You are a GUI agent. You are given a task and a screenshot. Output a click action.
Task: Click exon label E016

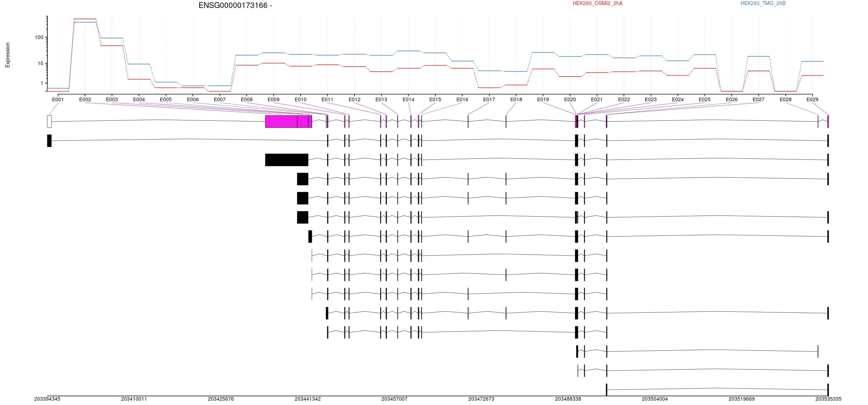click(x=462, y=99)
